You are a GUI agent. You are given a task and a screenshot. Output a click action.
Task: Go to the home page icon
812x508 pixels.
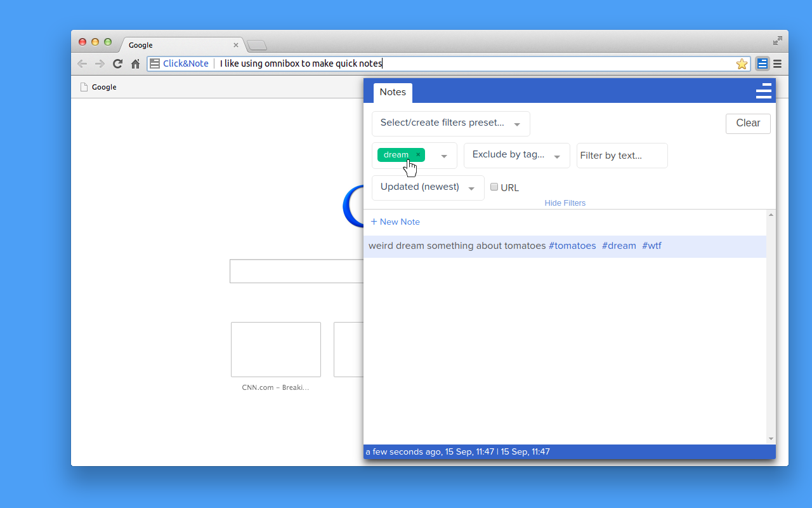(135, 63)
